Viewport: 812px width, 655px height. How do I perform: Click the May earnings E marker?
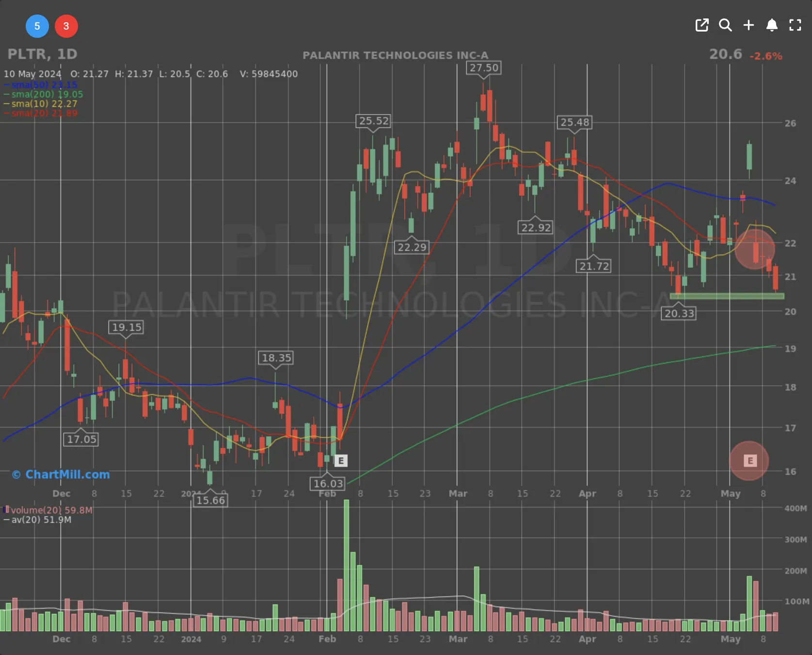tap(750, 461)
